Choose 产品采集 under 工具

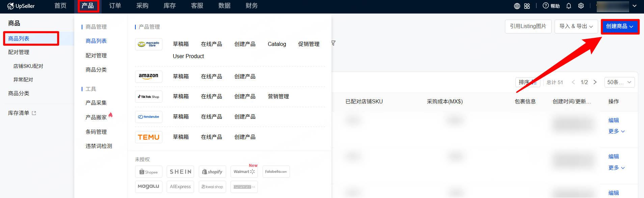[96, 103]
